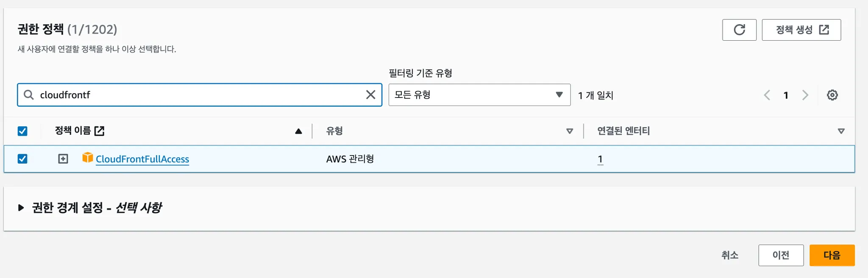Image resolution: width=868 pixels, height=278 pixels.
Task: Open the CloudFrontFullAccess policy link
Action: coord(142,159)
